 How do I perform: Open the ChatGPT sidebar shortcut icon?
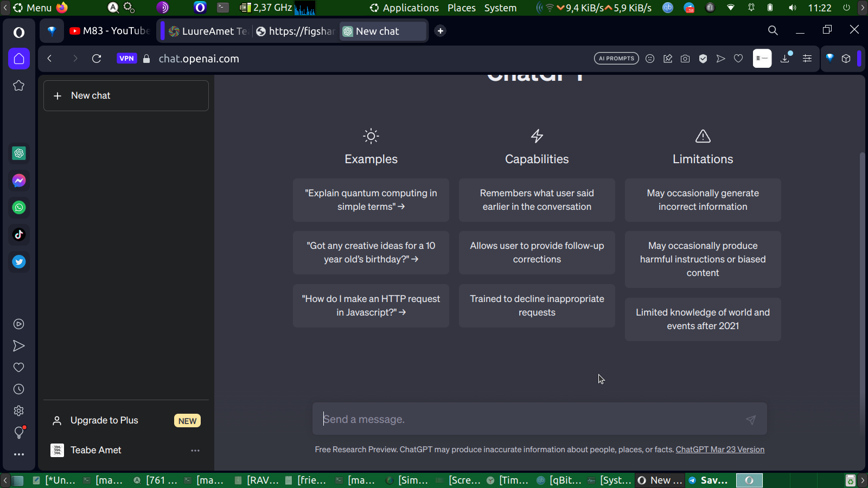coord(19,153)
